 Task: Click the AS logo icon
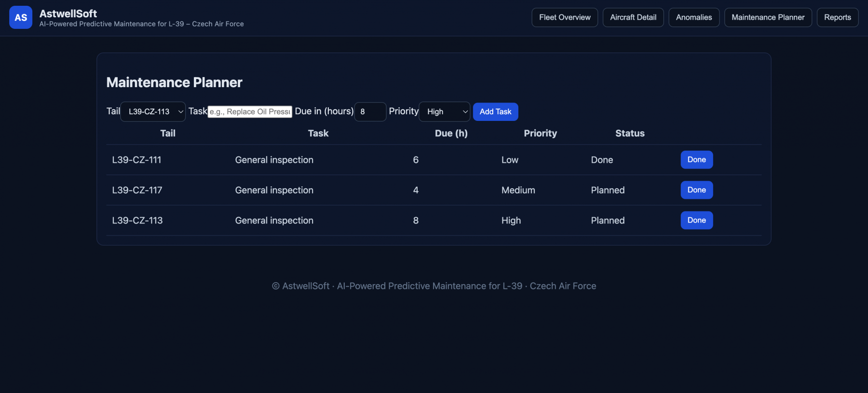(x=21, y=17)
